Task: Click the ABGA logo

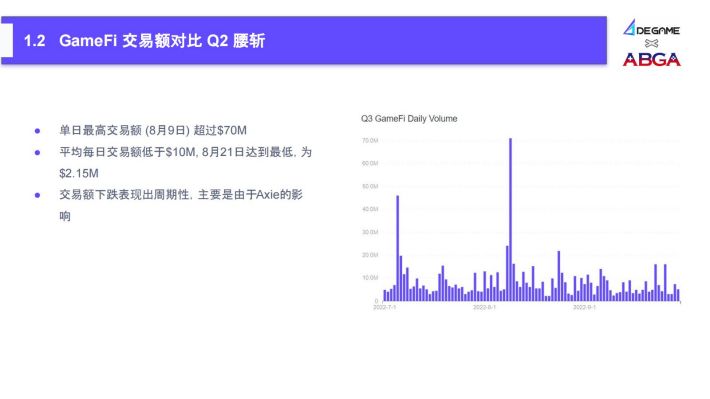Action: point(652,59)
